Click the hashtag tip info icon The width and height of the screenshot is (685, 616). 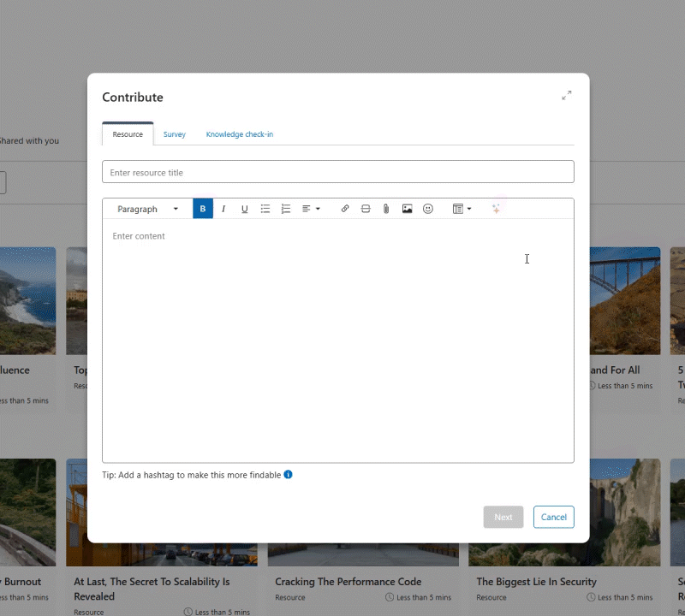pyautogui.click(x=287, y=475)
